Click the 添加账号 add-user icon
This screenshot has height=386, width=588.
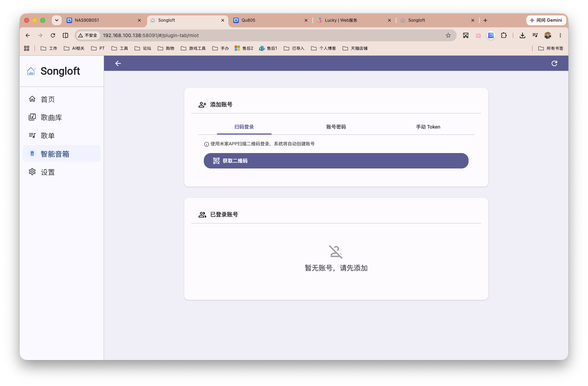[x=202, y=104]
